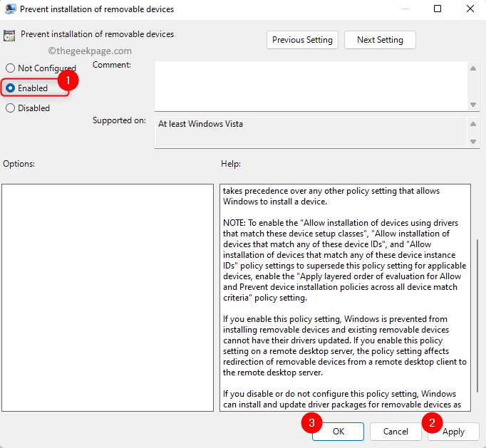This screenshot has width=486, height=448.
Task: Click the policy setting icon beside the heading
Action: 10,35
